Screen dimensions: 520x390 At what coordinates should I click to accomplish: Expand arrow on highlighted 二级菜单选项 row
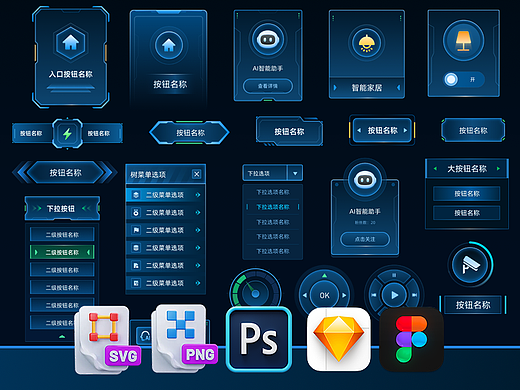pos(198,195)
